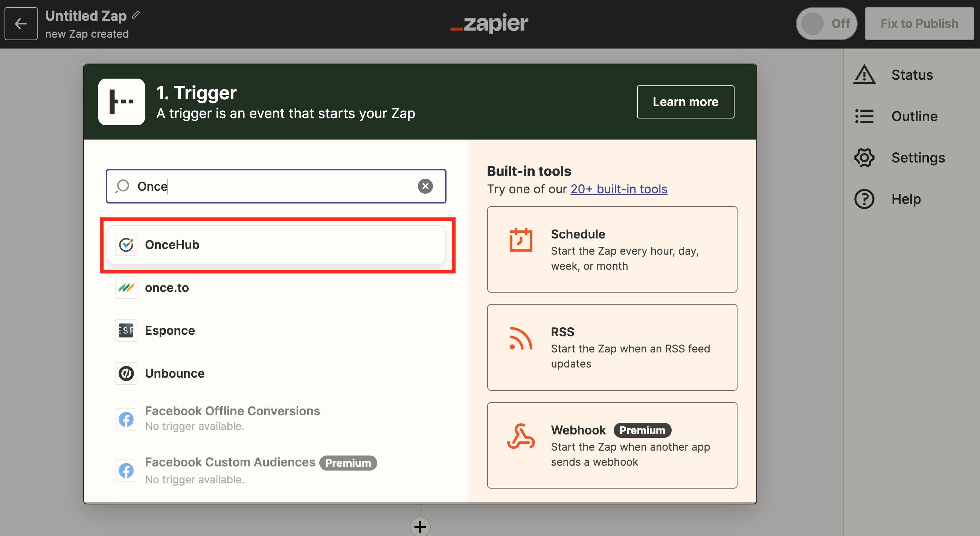
Task: Click the Help question mark icon
Action: click(x=864, y=199)
